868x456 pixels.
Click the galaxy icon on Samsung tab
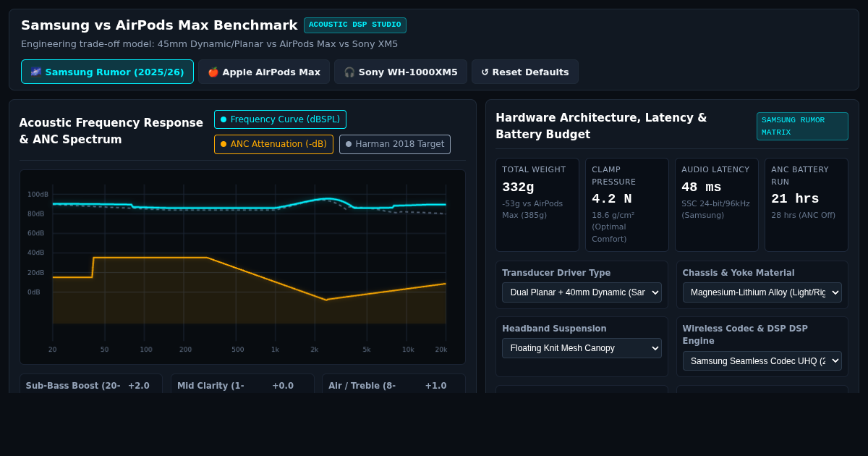(36, 72)
